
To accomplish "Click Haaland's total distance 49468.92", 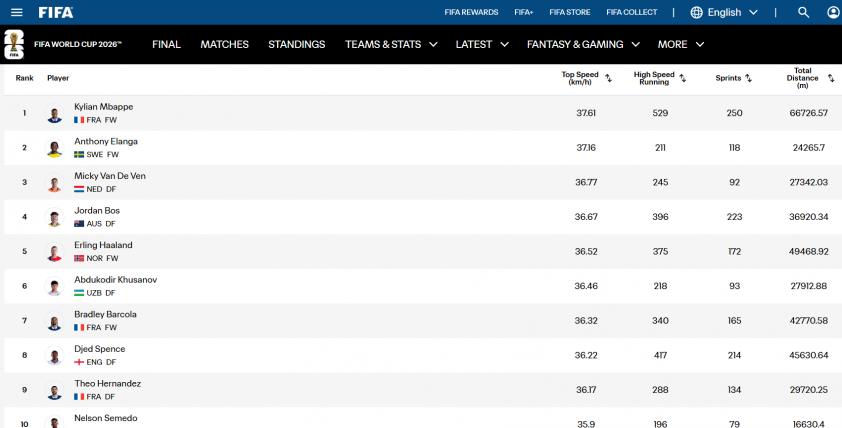I will click(x=809, y=251).
